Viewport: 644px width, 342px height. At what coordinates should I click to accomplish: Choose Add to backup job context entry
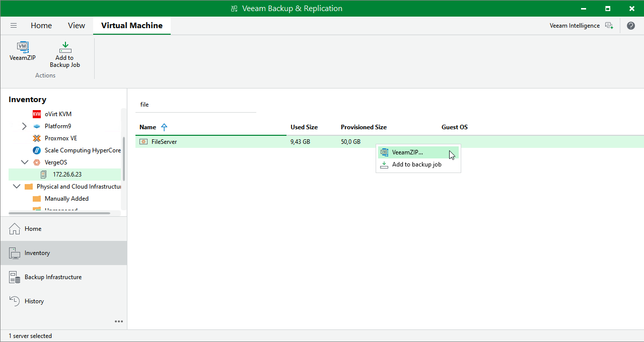click(x=418, y=164)
